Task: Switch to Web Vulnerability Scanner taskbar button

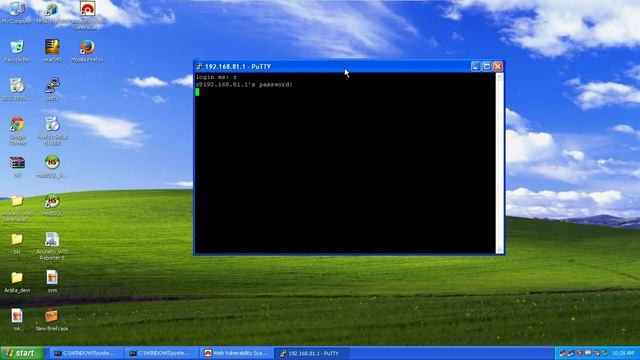Action: coord(237,353)
